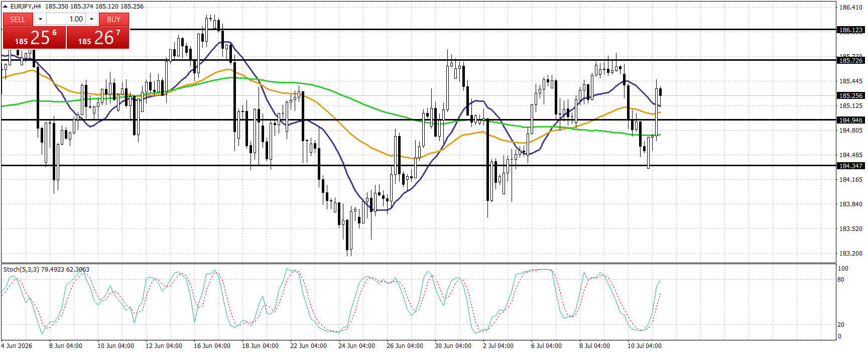Click the 185 25 6 sell price tile

click(x=35, y=38)
